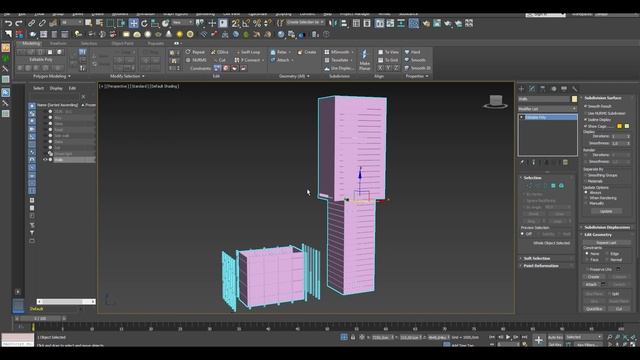640x360 pixels.
Task: Select the Select and Link chain icon
Action: click(31, 24)
